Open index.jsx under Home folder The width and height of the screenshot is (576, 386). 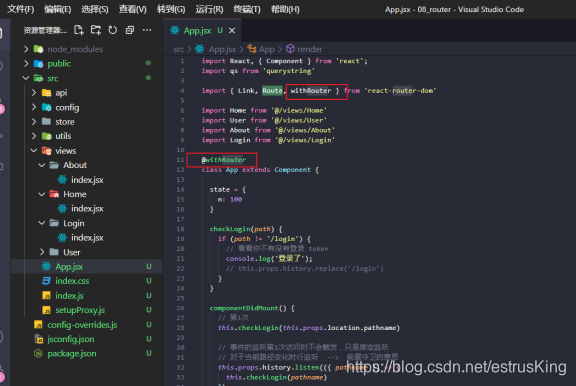[87, 209]
